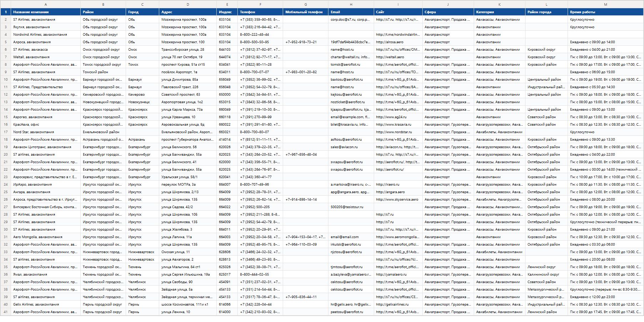Viewport: 644px width, 322px height.
Task: Click the "Время работы" header cell
Action: pos(605,12)
